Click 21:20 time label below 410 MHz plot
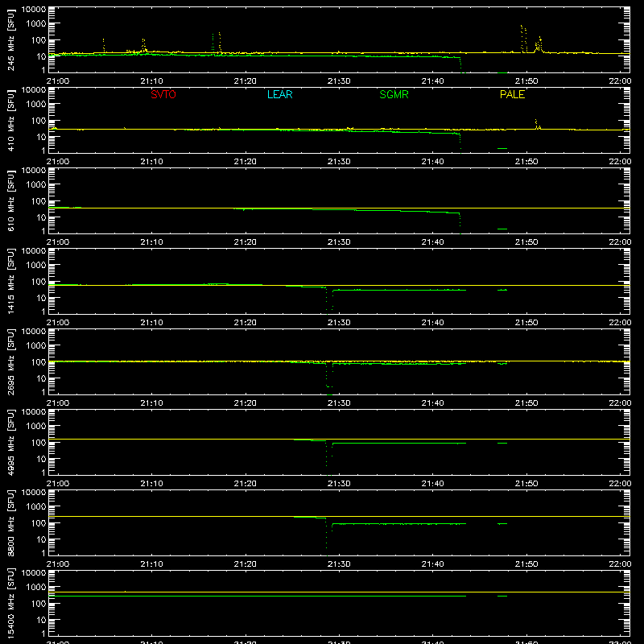The image size is (644, 644). click(246, 162)
